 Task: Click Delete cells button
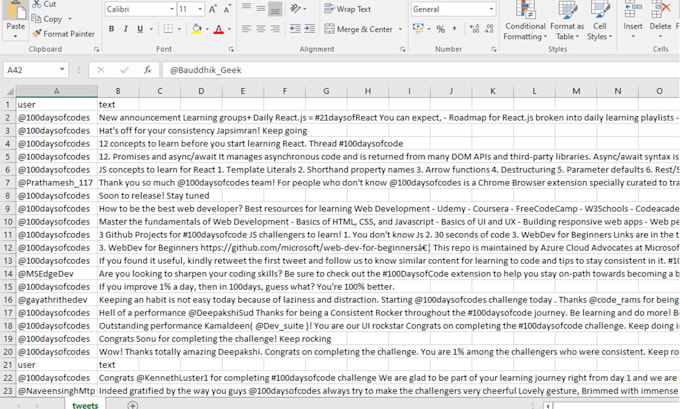coord(660,20)
